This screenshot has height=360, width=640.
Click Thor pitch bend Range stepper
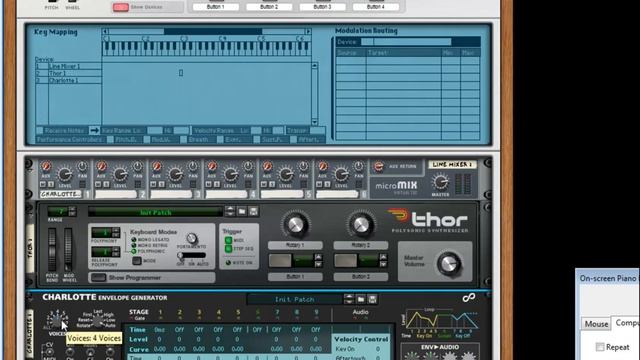click(x=72, y=211)
